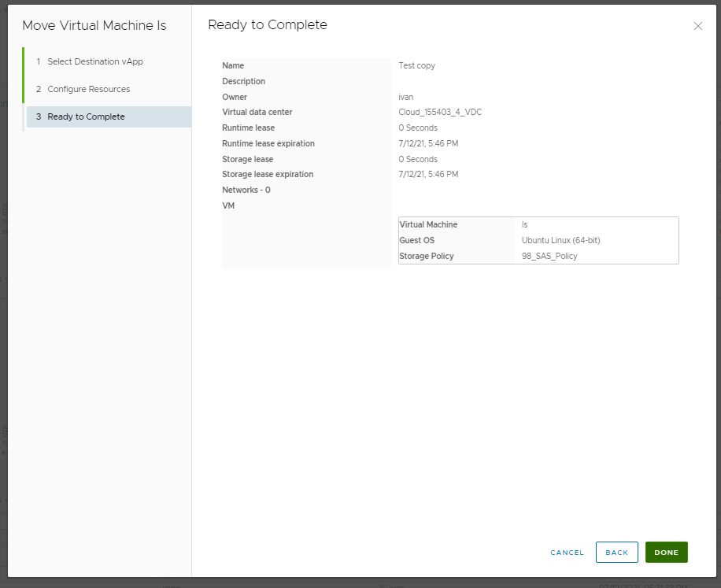Image resolution: width=721 pixels, height=588 pixels.
Task: Select the Cloud_155403_4_VDC data center text
Action: tap(440, 113)
